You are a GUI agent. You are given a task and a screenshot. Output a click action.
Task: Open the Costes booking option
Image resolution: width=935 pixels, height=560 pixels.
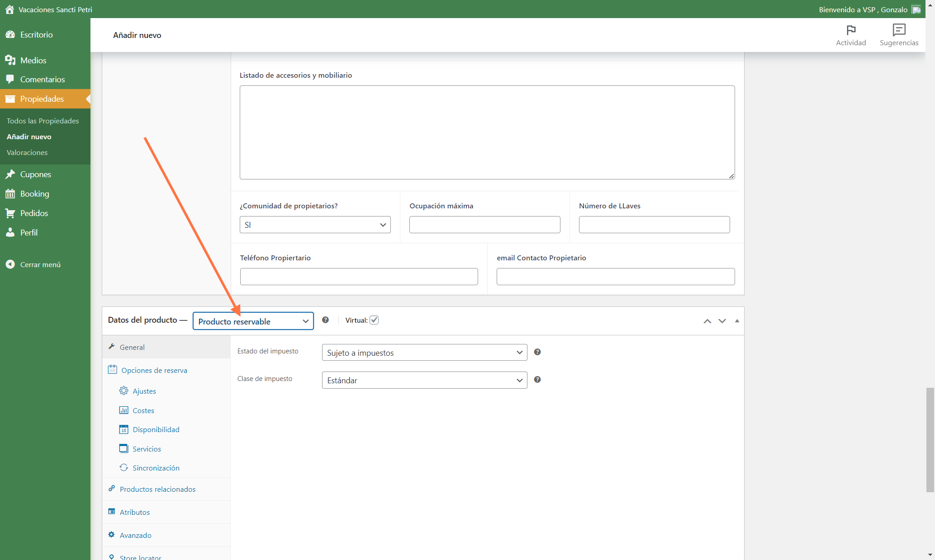tap(143, 410)
